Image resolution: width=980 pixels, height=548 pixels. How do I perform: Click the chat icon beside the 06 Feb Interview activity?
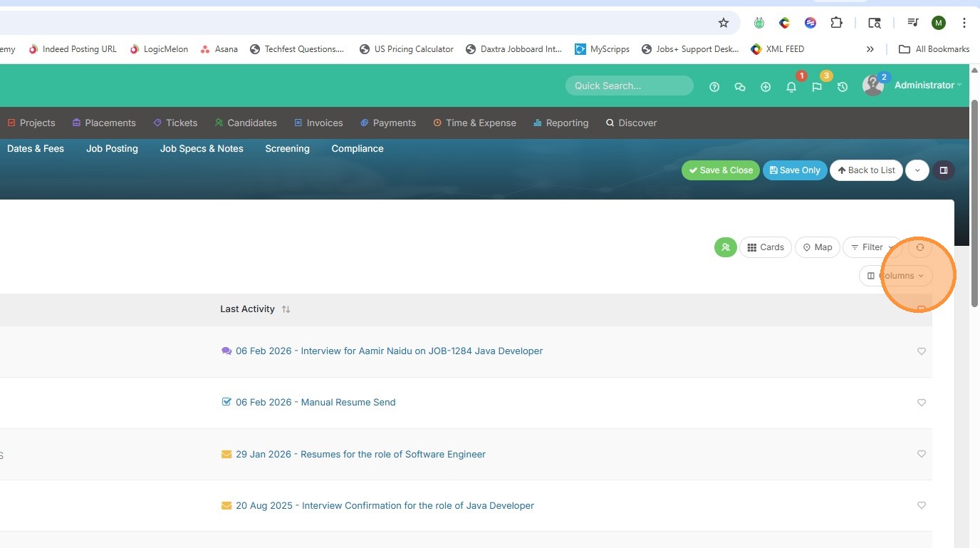pyautogui.click(x=226, y=351)
